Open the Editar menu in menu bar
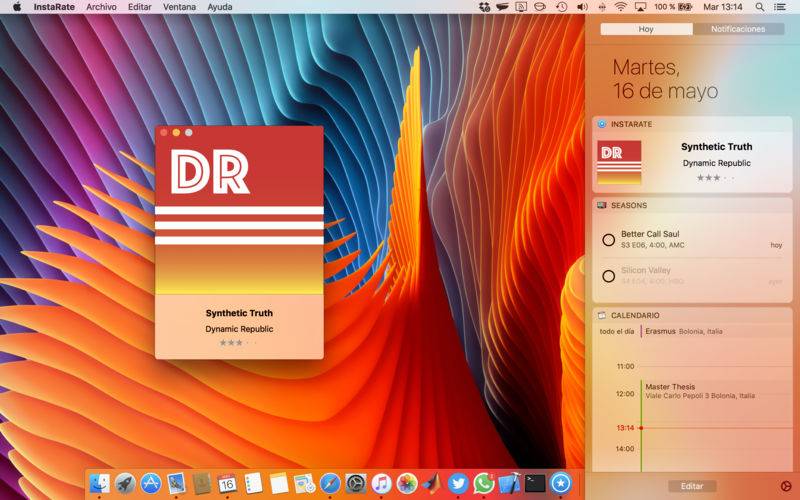Screen dimensions: 800x500 [x=140, y=7]
